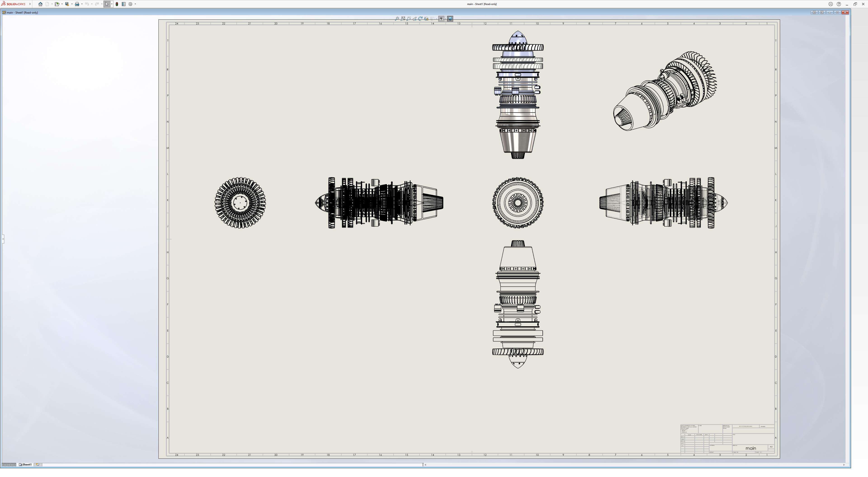The width and height of the screenshot is (868, 477).
Task: Click the Add Sheet tab
Action: [x=37, y=465]
